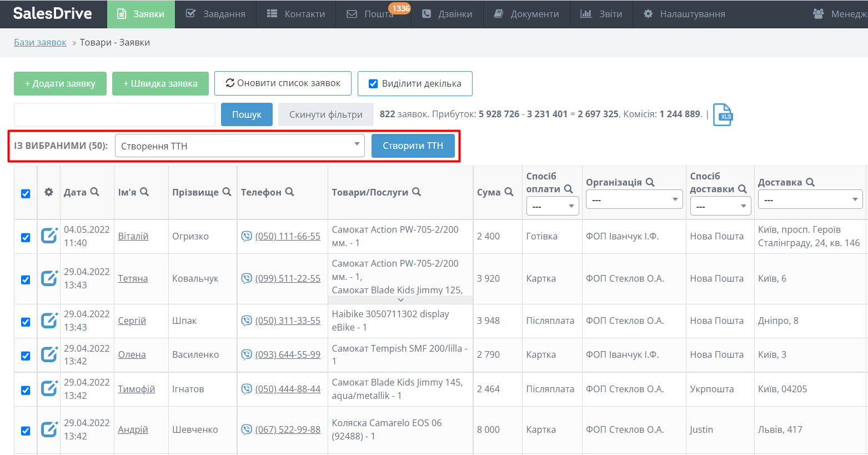Screen dimensions: 868x455
Task: Open the Спосіб оплати filter dropdown
Action: coord(552,206)
